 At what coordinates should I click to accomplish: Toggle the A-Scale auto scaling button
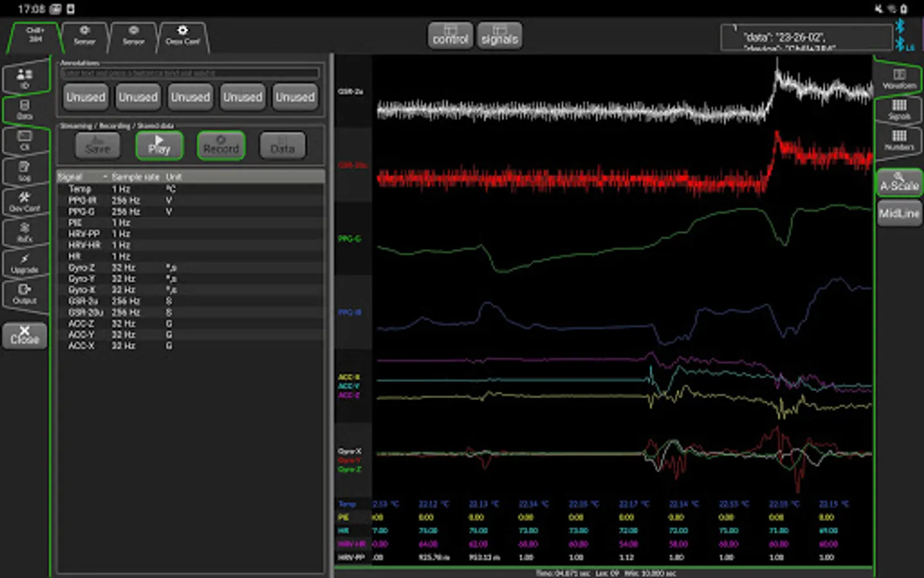(899, 183)
